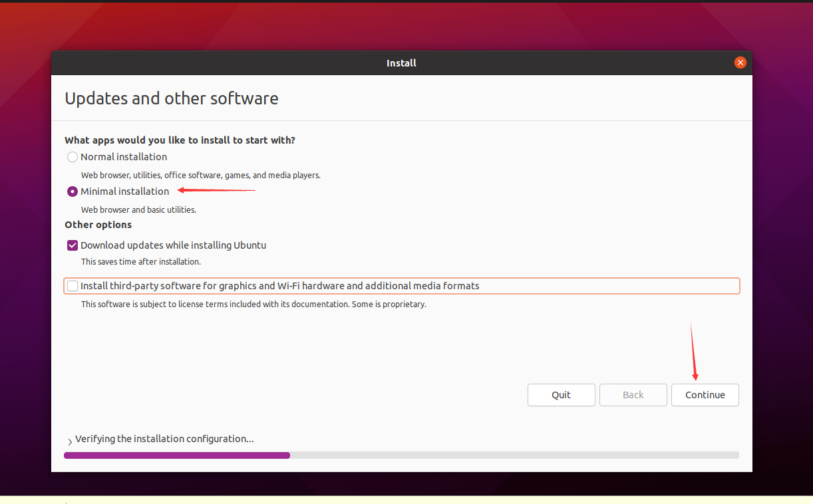The image size is (813, 504).
Task: Enable Install third-party software checkbox
Action: click(73, 286)
